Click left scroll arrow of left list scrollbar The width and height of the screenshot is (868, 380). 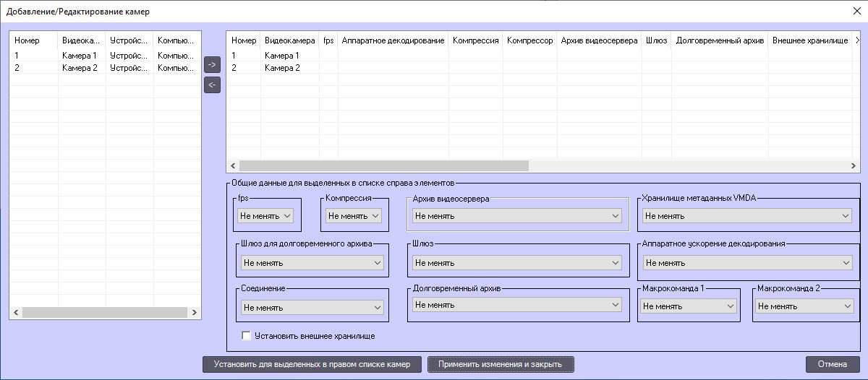click(16, 313)
